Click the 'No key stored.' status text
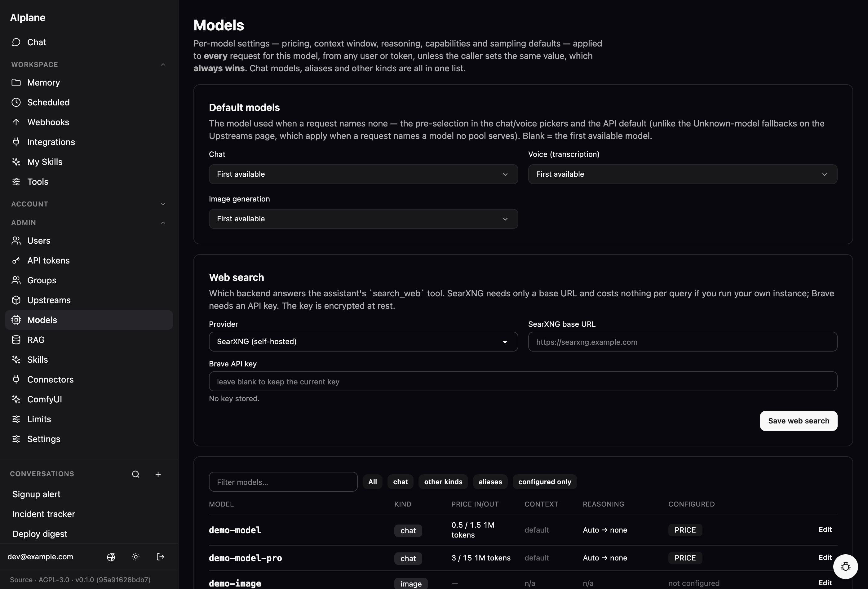Viewport: 868px width, 589px height. [234, 399]
